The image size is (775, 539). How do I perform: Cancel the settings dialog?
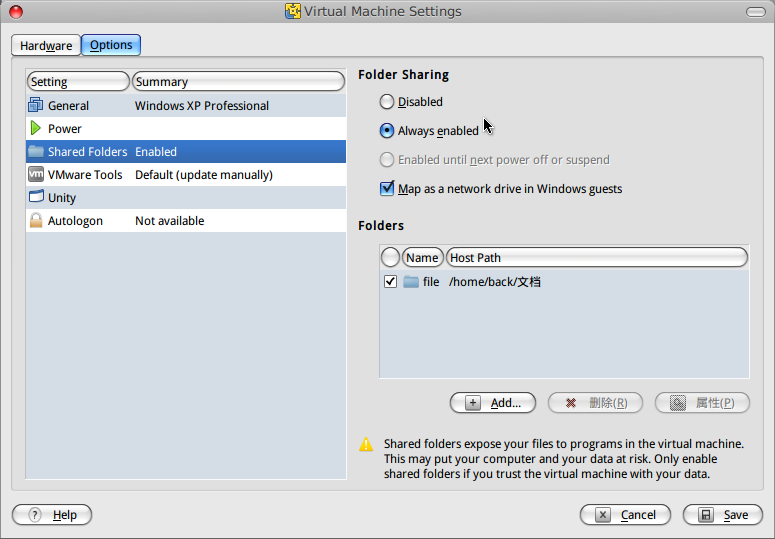tap(625, 515)
